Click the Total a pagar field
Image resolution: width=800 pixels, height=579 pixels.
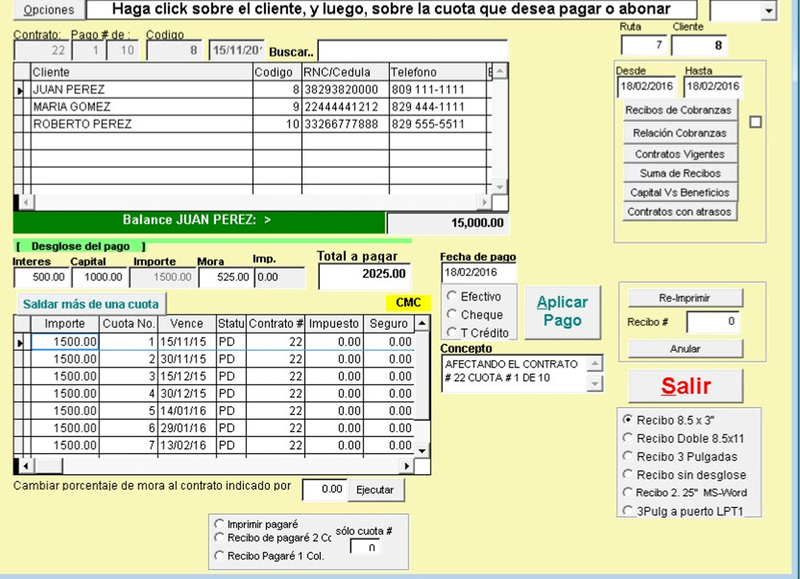[364, 275]
